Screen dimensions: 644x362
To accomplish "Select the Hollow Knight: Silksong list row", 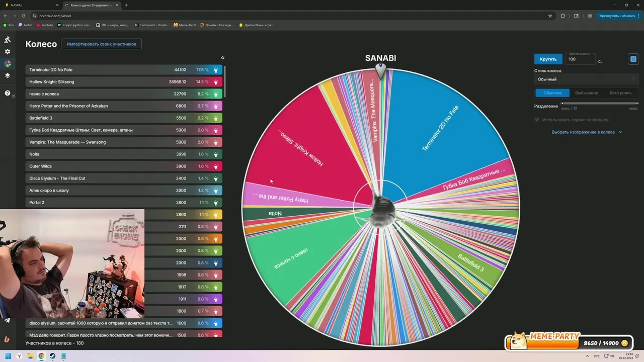I will (124, 82).
